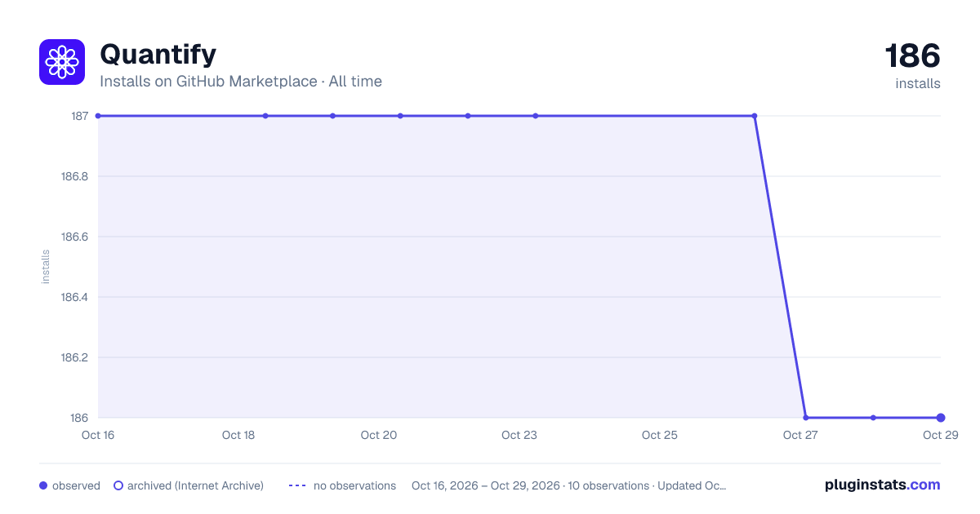Viewport: 980px width, 514px height.
Task: Click the dashed 'no observations' legend line
Action: 297,485
